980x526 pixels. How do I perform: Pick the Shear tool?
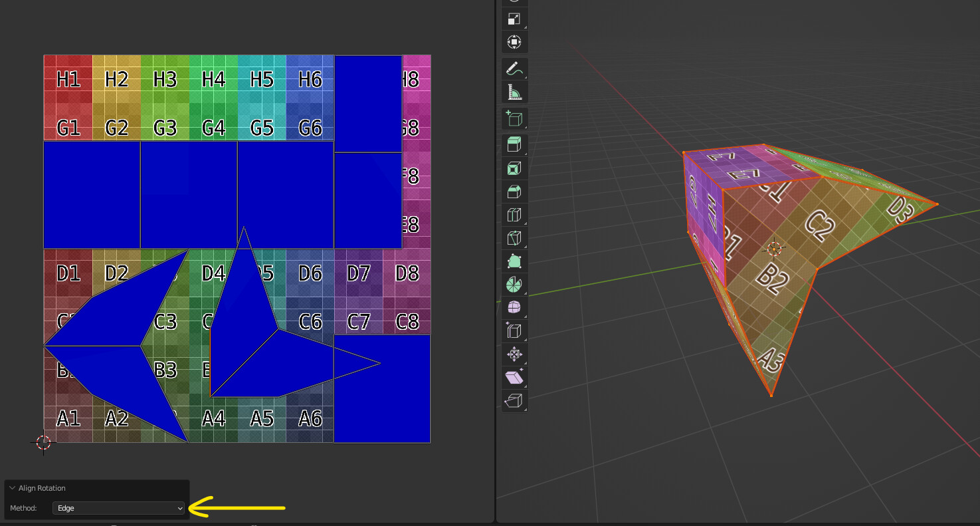(x=514, y=378)
